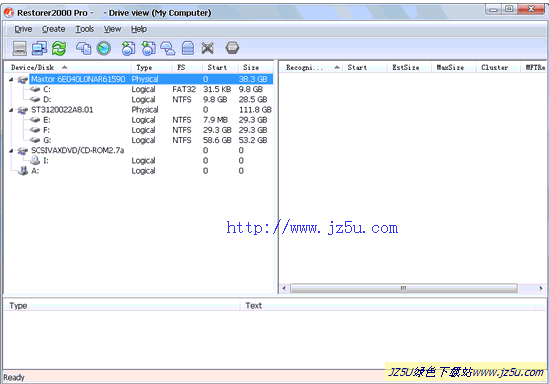Click the log panel Text column header
Viewport: 549px width, 384px height.
pos(387,306)
